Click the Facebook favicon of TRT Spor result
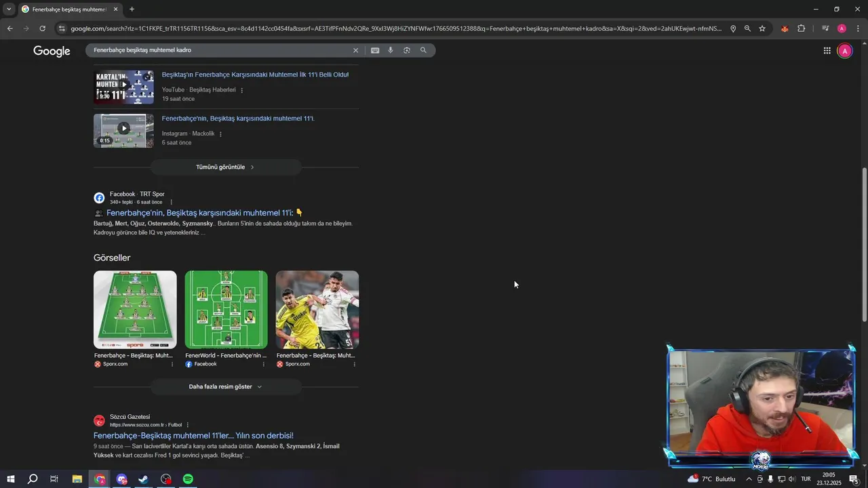The height and width of the screenshot is (488, 868). click(99, 198)
